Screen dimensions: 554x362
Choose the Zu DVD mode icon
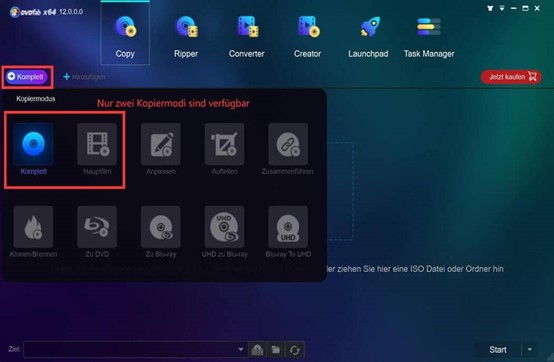coord(97,227)
